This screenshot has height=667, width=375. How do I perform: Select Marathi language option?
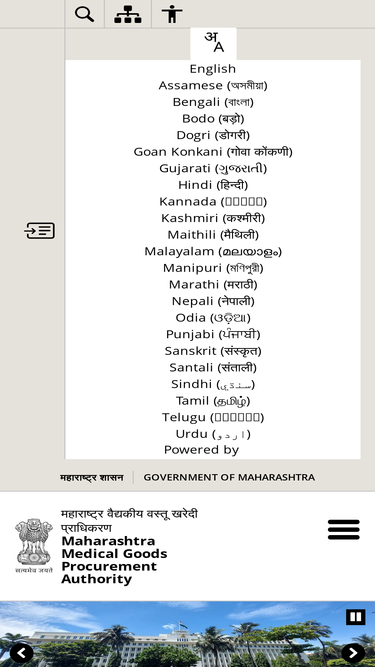213,285
